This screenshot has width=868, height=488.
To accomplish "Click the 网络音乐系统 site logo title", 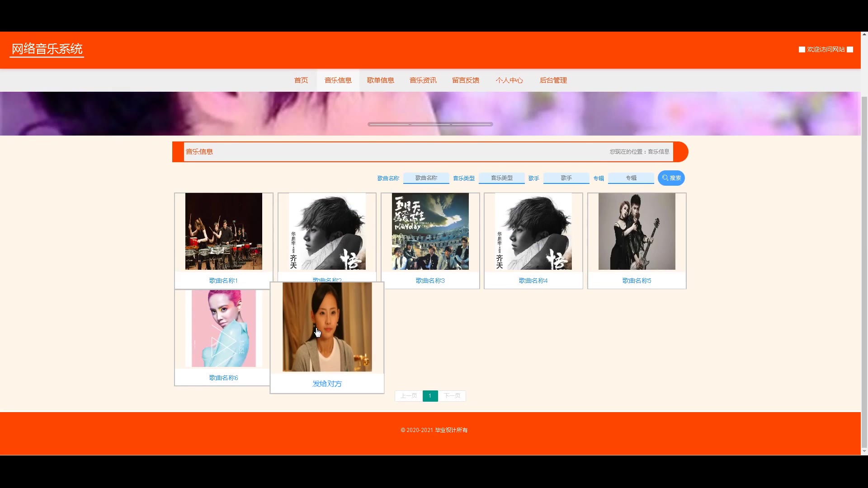I will (47, 49).
